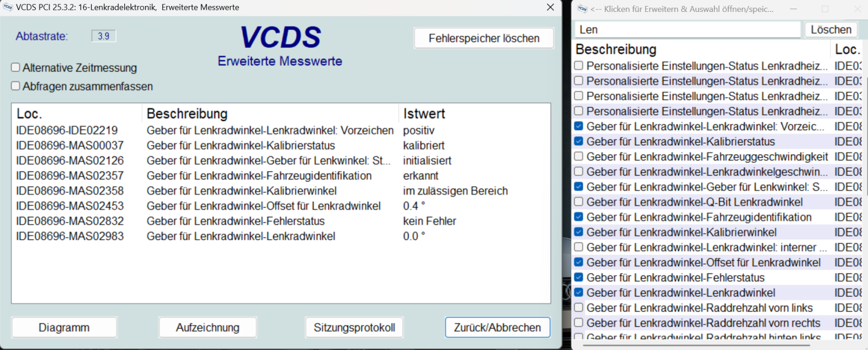Uncheck Geber für Lenkwinkel: S... checkbox
Viewport: 868px width, 350px height.
pos(579,186)
